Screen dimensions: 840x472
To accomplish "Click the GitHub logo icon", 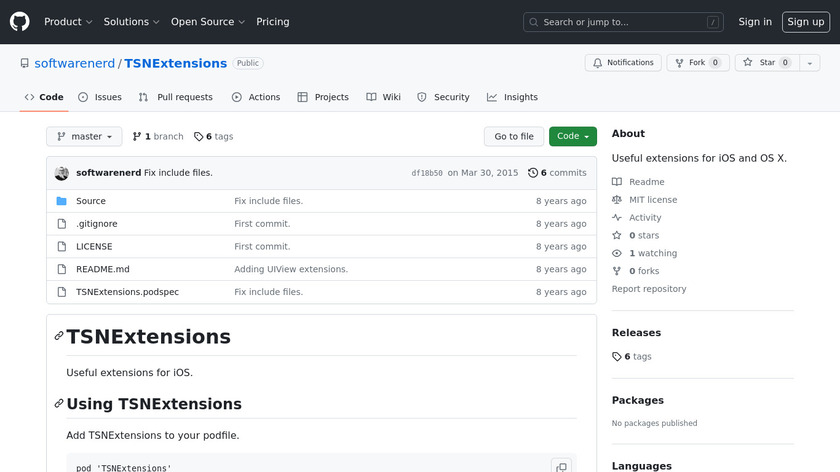I will pos(20,21).
